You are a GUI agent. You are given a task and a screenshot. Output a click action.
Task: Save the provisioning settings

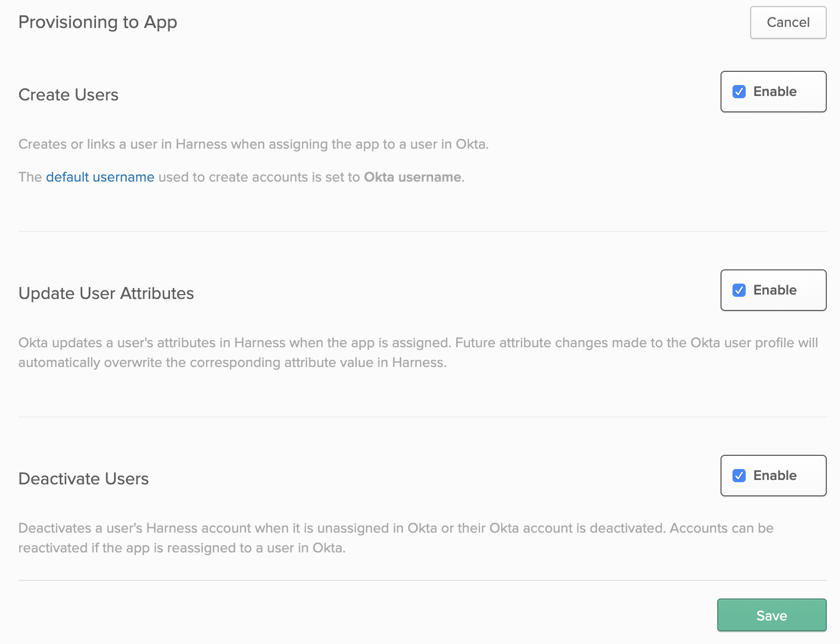pos(771,615)
